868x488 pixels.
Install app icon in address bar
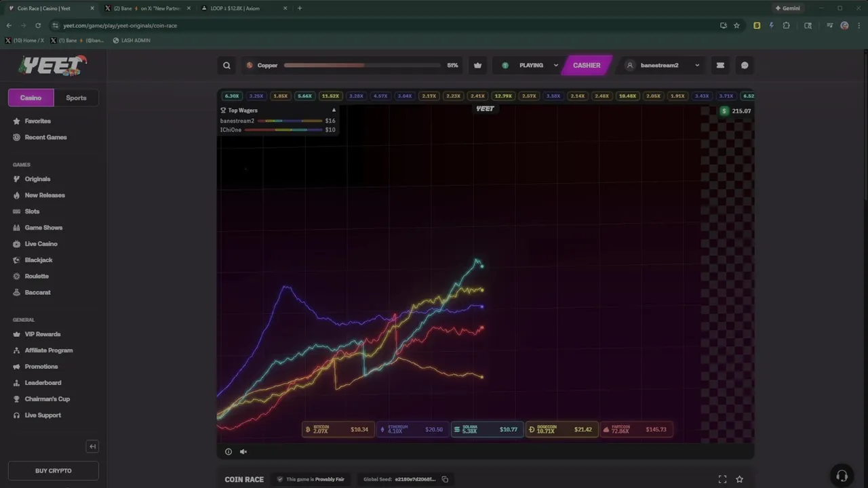pyautogui.click(x=724, y=25)
